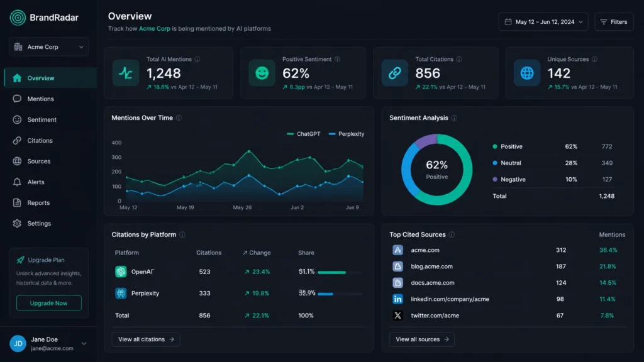This screenshot has width=644, height=362.
Task: Toggle Perplexity series in chart legend
Action: point(347,134)
